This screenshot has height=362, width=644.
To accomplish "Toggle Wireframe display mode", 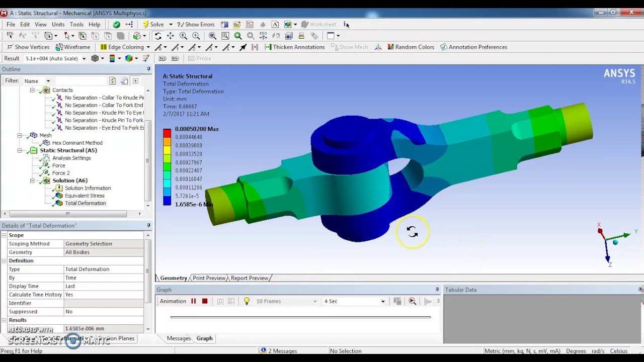I will coord(73,47).
